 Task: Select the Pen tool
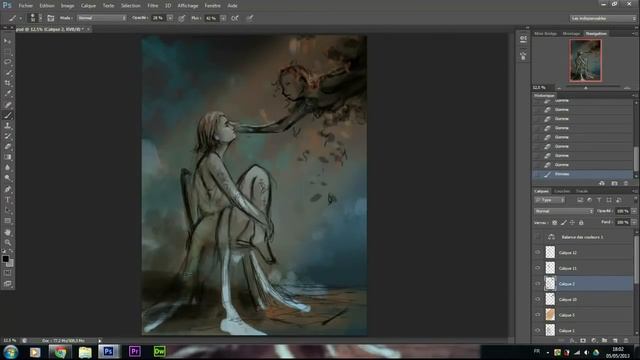(7, 189)
